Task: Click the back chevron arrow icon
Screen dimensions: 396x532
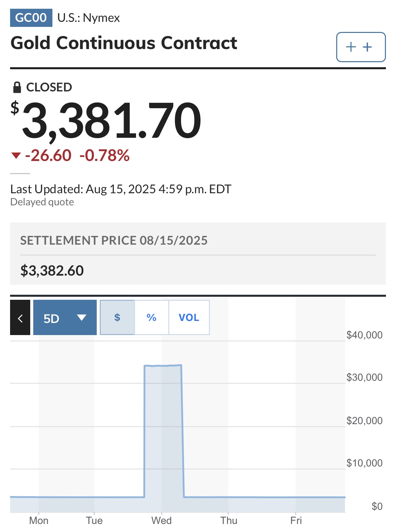Action: coord(20,318)
